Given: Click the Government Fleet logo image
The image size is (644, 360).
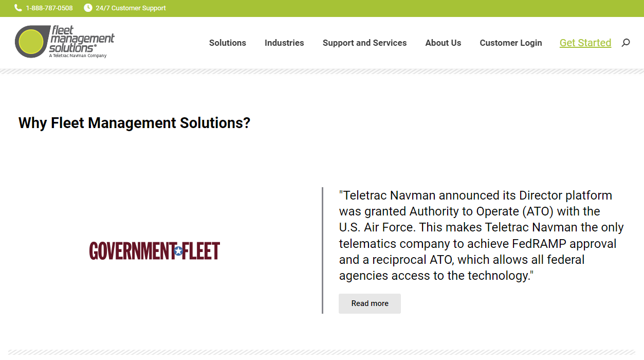Looking at the screenshot, I should [x=154, y=251].
